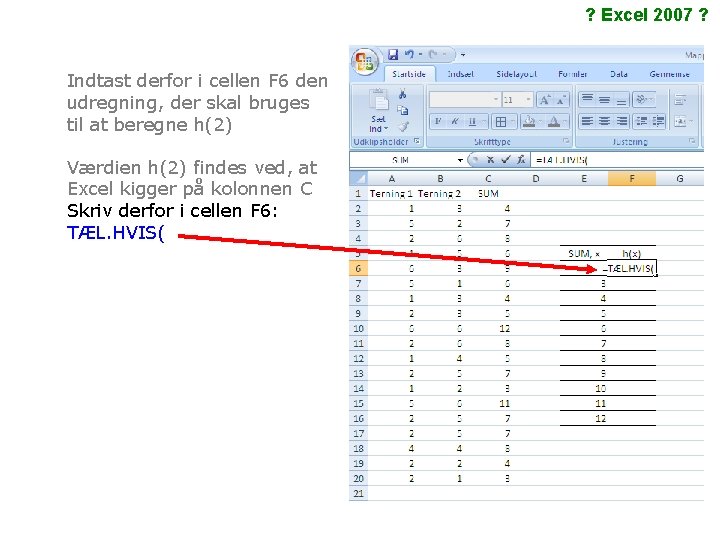Screen dimensions: 720x540
Task: Open the Skrifttype dialog launcher
Action: point(566,141)
